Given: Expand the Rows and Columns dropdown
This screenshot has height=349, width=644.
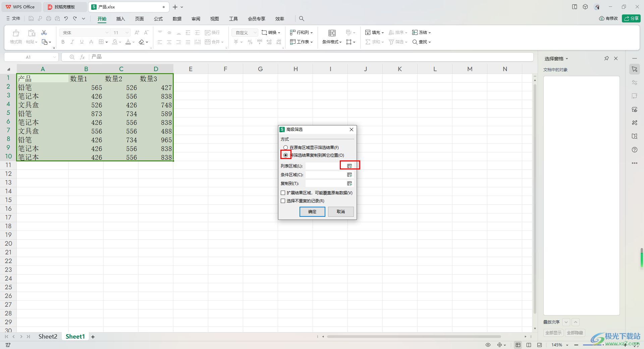Looking at the screenshot, I should pyautogui.click(x=301, y=33).
